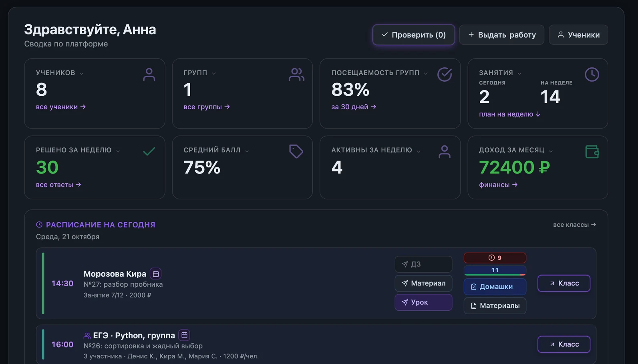638x364 pixels.
Task: Click the person icon in Активны за неделю
Action: 445,151
